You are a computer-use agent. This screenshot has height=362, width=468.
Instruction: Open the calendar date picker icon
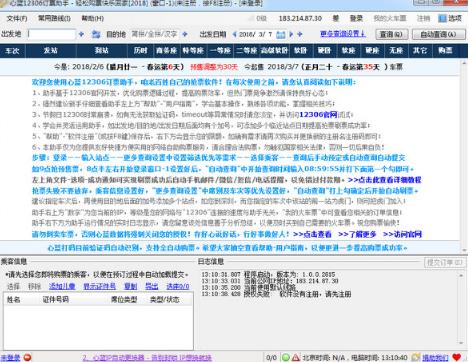pyautogui.click(x=281, y=34)
